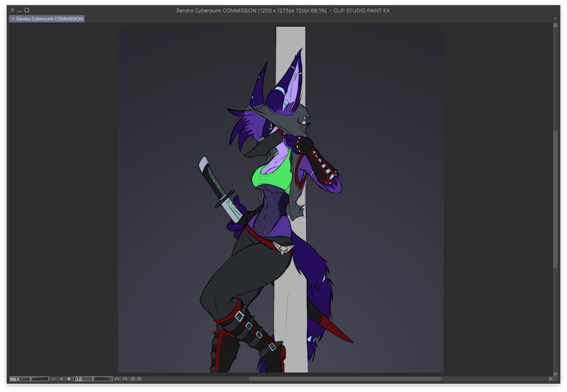The image size is (567, 392).
Task: Click the square reset-zoom icon
Action: tap(68, 379)
